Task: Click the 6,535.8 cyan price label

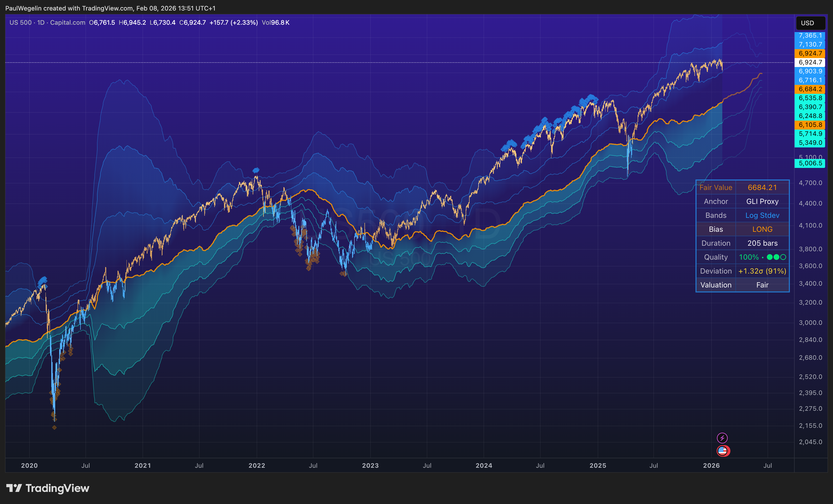Action: [x=810, y=98]
